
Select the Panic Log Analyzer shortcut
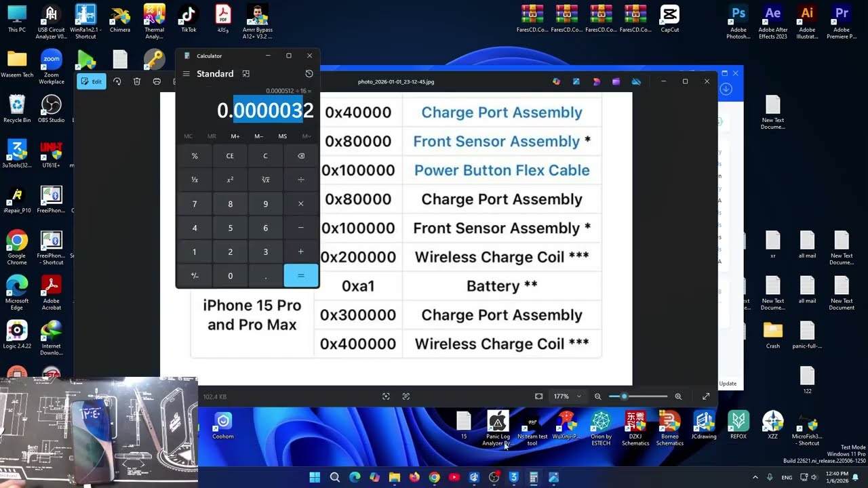point(497,429)
